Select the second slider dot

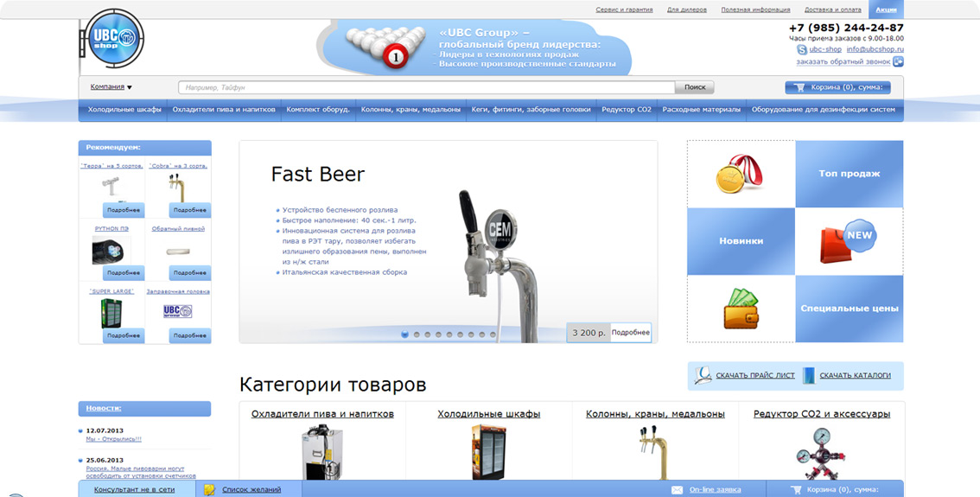pos(417,335)
